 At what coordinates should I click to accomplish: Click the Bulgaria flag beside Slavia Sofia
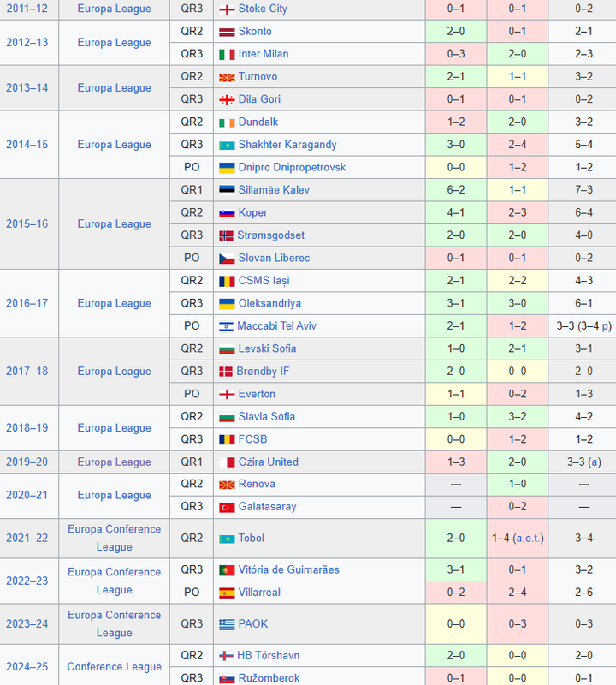pyautogui.click(x=227, y=417)
